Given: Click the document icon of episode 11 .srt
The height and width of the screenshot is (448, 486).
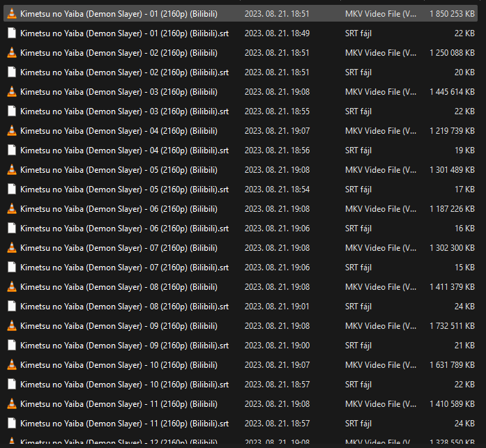Looking at the screenshot, I should pos(12,423).
